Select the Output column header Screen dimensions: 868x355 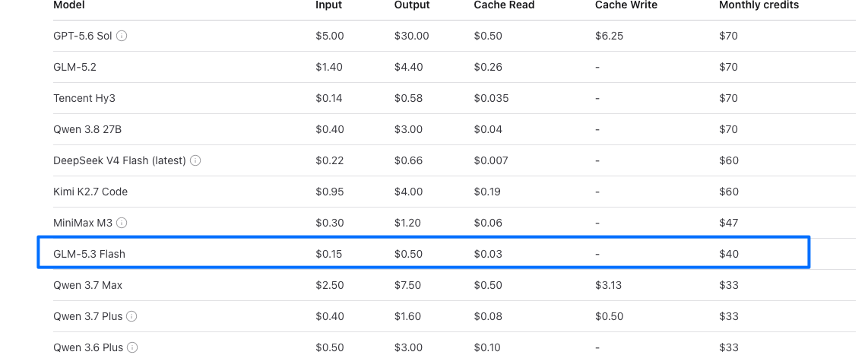point(412,5)
